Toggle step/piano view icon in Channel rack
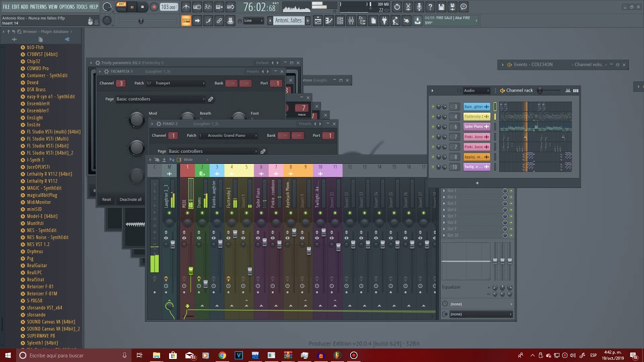644x362 pixels. click(576, 90)
